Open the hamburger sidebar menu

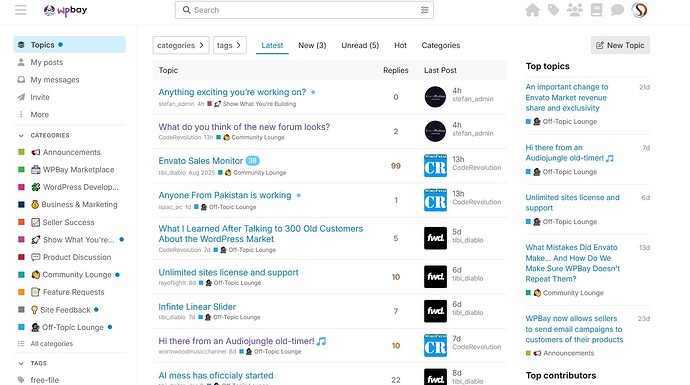(20, 10)
